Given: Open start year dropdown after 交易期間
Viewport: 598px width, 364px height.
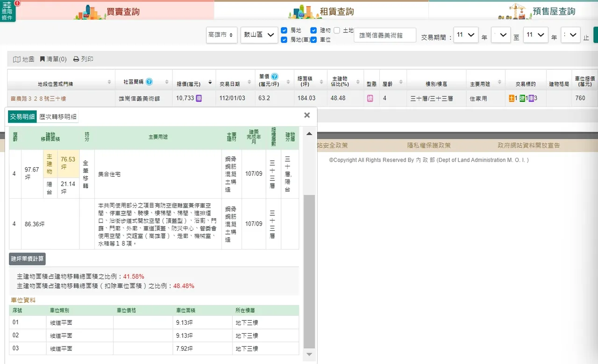Looking at the screenshot, I should pos(466,35).
